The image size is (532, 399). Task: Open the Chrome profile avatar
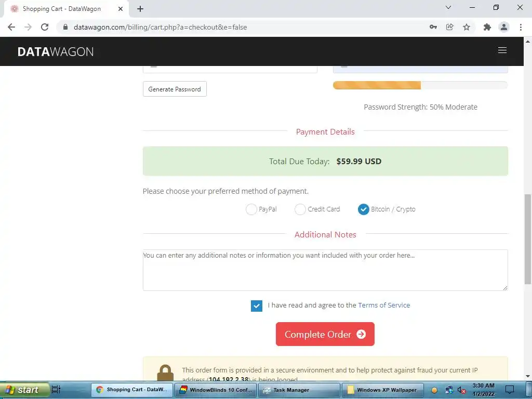[x=504, y=27]
